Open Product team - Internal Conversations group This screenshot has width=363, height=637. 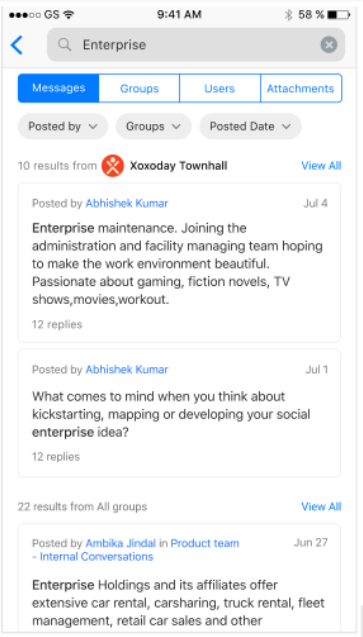(x=136, y=550)
